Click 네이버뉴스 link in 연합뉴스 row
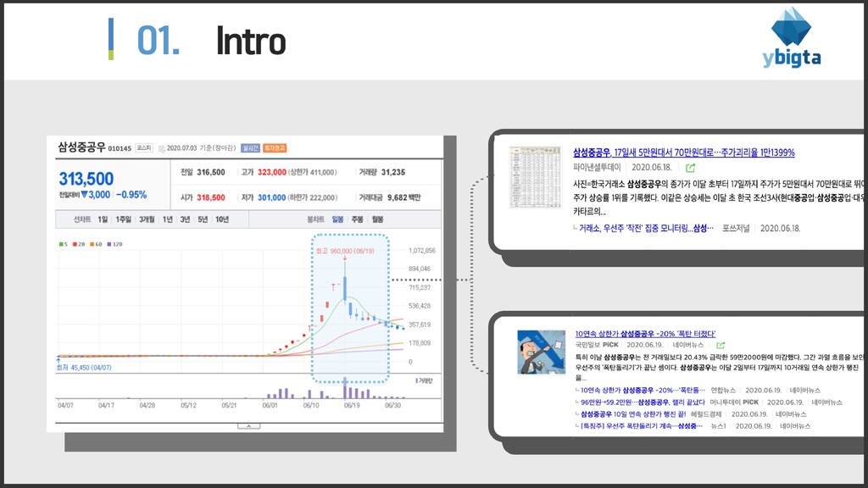The image size is (868, 488). 805,390
